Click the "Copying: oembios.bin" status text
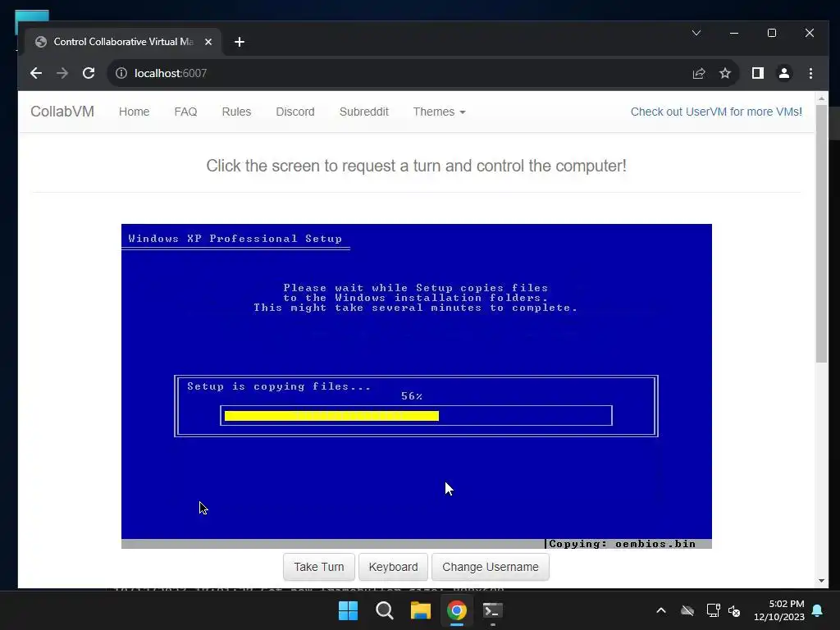The height and width of the screenshot is (630, 840). point(622,544)
